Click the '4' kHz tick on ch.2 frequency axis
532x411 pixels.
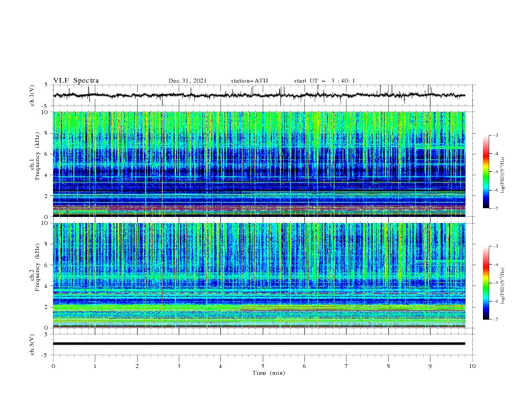[46, 286]
